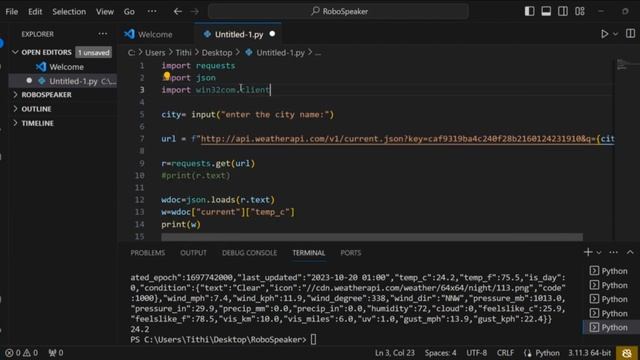640x360 pixels.
Task: Expand the Timeline section
Action: tap(37, 123)
